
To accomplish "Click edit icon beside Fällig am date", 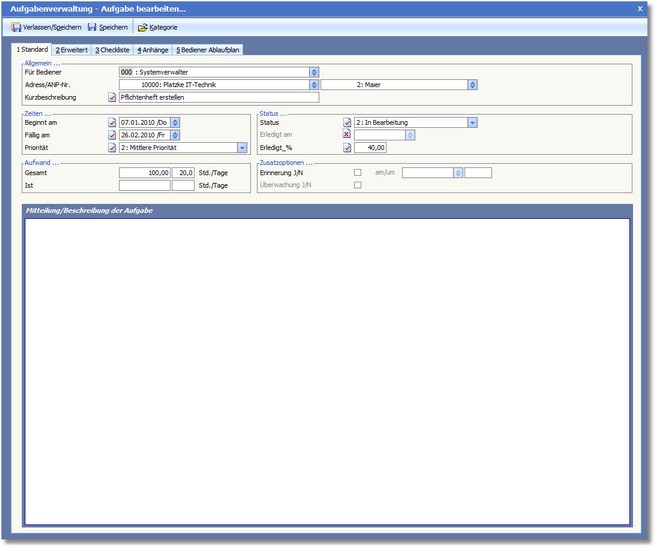I will 112,135.
